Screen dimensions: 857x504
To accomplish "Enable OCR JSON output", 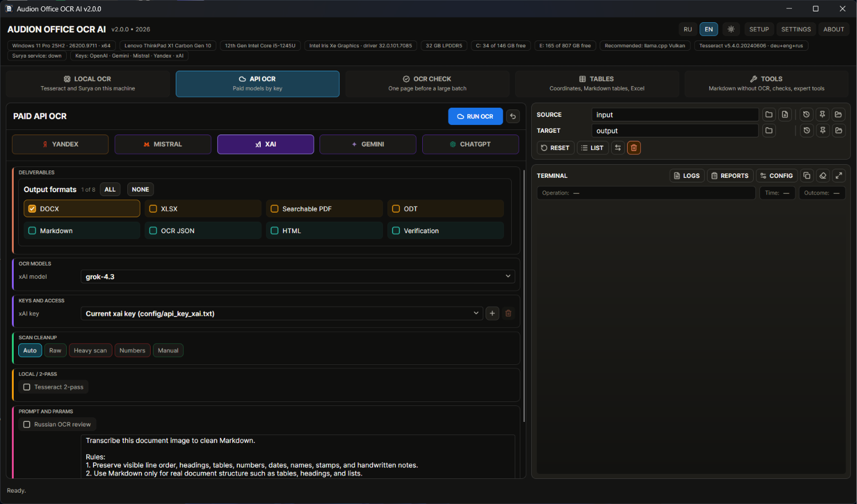I will pos(203,230).
